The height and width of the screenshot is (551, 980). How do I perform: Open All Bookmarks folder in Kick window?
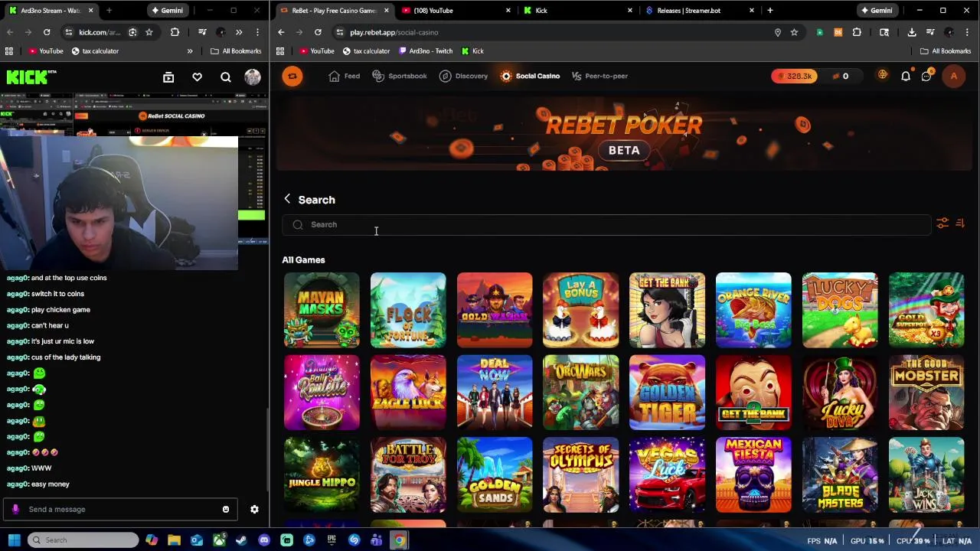(x=236, y=51)
